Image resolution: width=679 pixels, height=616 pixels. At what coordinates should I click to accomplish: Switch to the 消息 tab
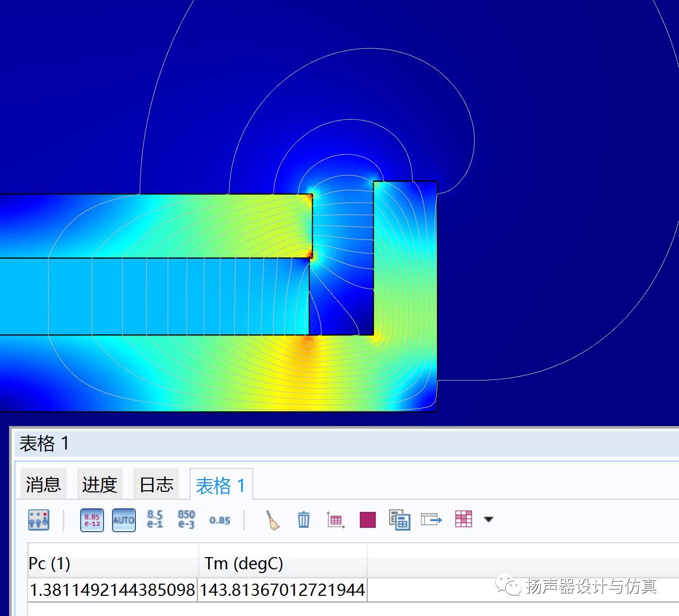(44, 484)
